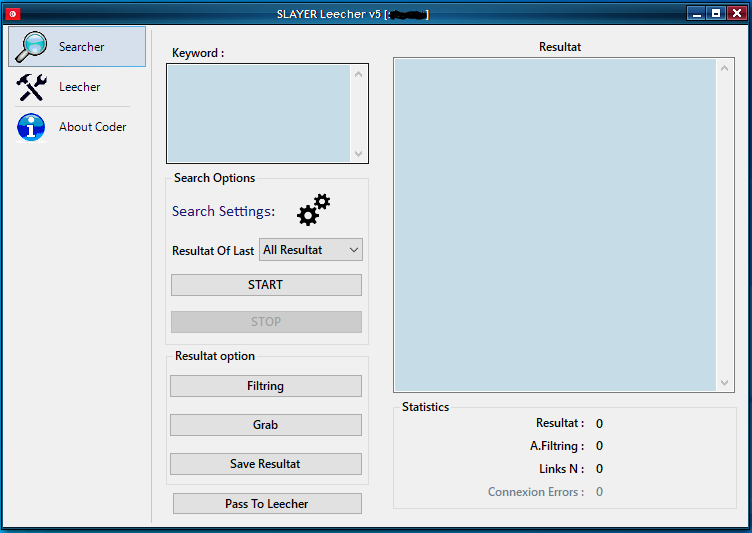Minimize the SLAYER Leecher window
Screen dimensions: 752x533
coord(696,13)
